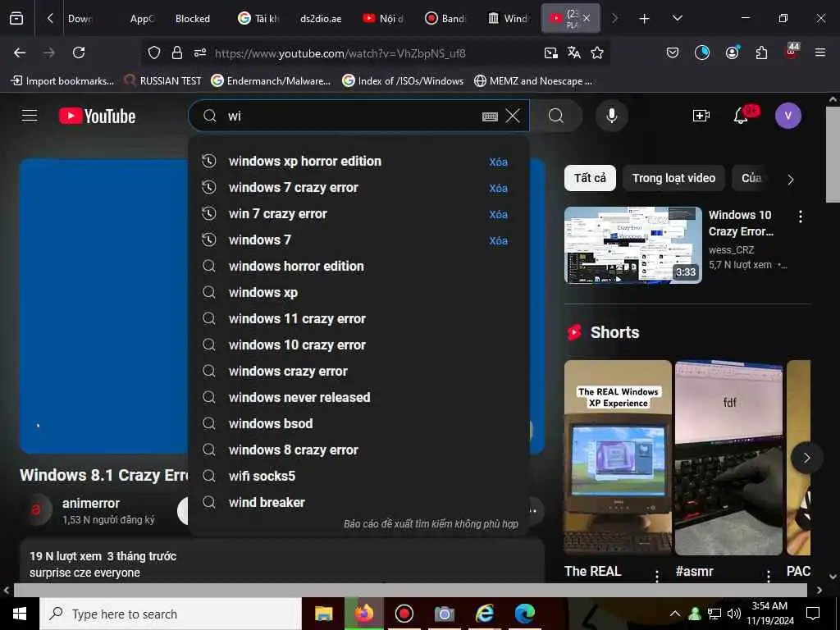Viewport: 840px width, 630px height.
Task: Open Windows 10 Crazy Error video thumbnail
Action: coord(632,244)
